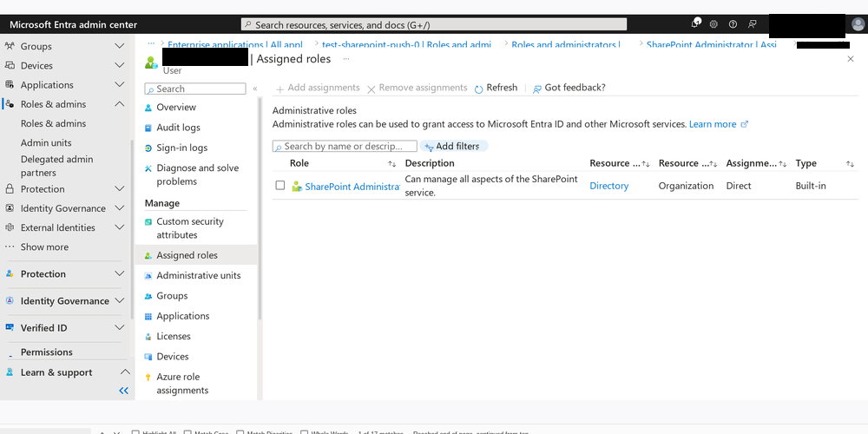Click the Protection lock icon in left navigation
The height and width of the screenshot is (434, 868).
[10, 189]
